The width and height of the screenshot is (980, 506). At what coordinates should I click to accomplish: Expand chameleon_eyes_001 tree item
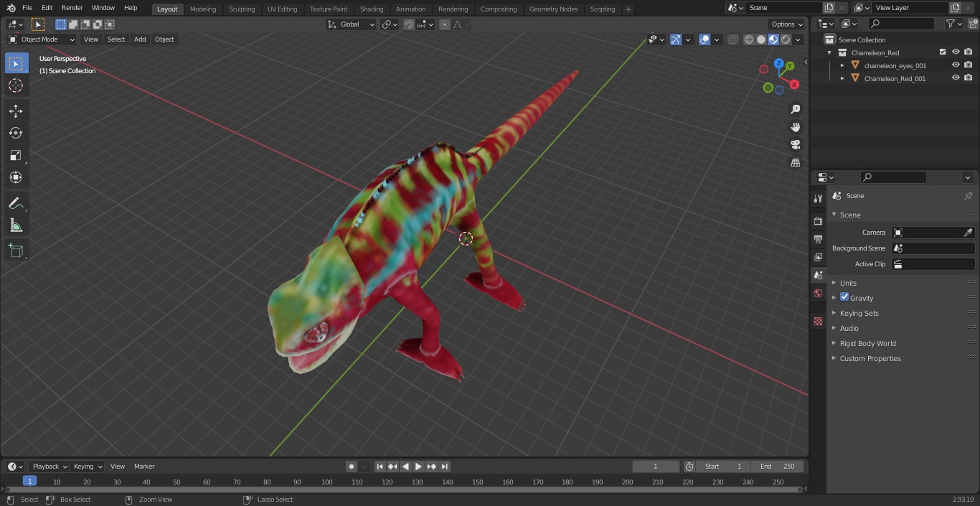pos(842,65)
